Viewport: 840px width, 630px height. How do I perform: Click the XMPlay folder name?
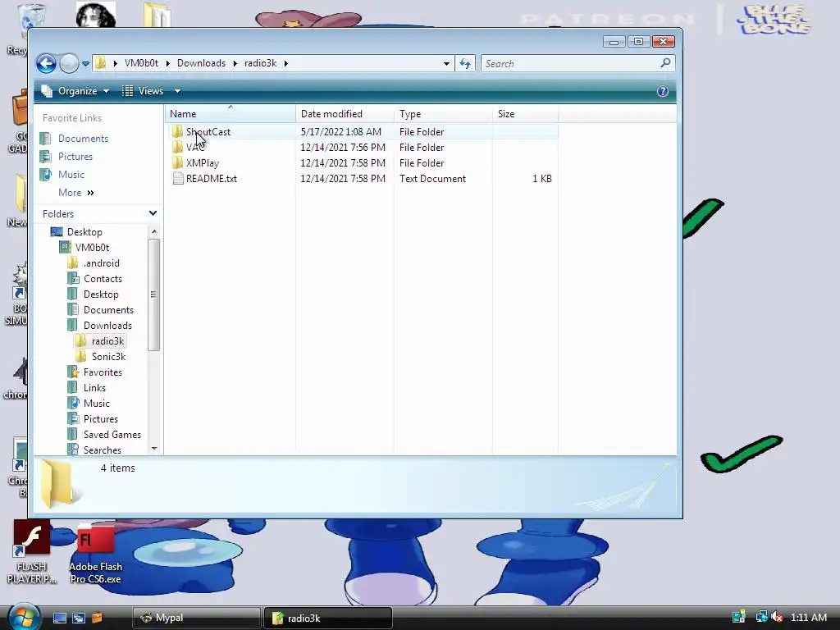pyautogui.click(x=203, y=163)
